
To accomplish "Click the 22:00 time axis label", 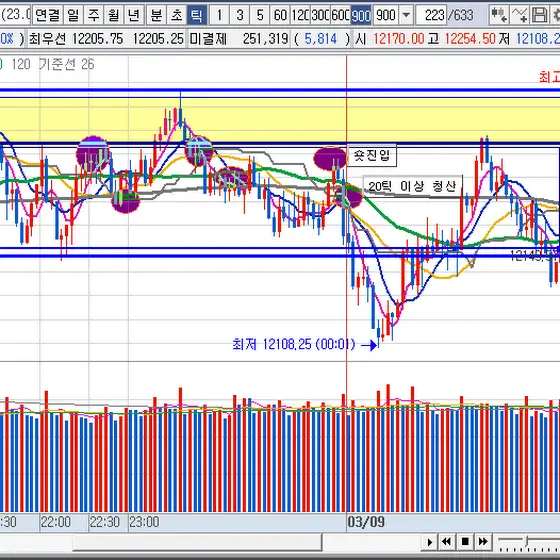I will (x=55, y=522).
